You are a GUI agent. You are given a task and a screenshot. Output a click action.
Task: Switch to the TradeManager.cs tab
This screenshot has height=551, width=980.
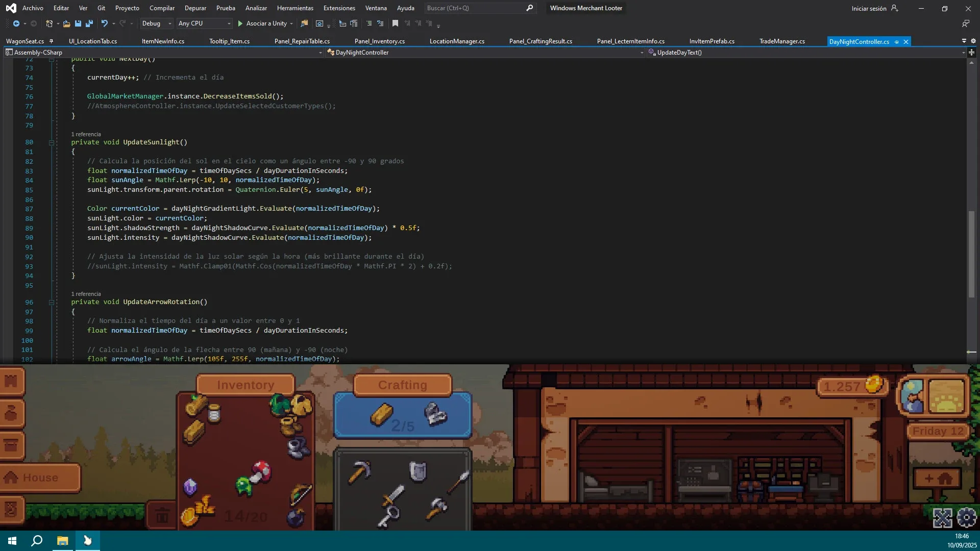click(x=782, y=41)
